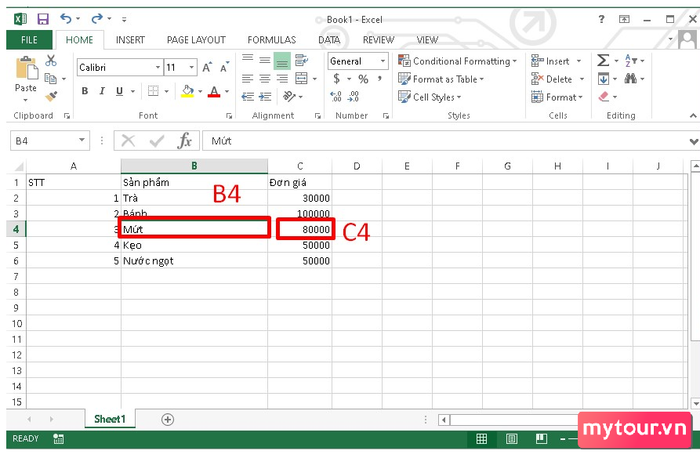Switch to the PAGE LAYOUT tab

pos(196,40)
